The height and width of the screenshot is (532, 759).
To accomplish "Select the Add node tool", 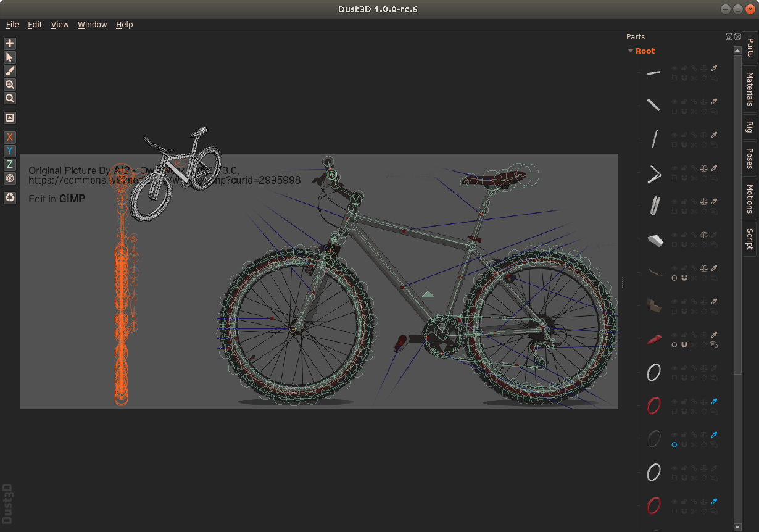I will [x=10, y=44].
